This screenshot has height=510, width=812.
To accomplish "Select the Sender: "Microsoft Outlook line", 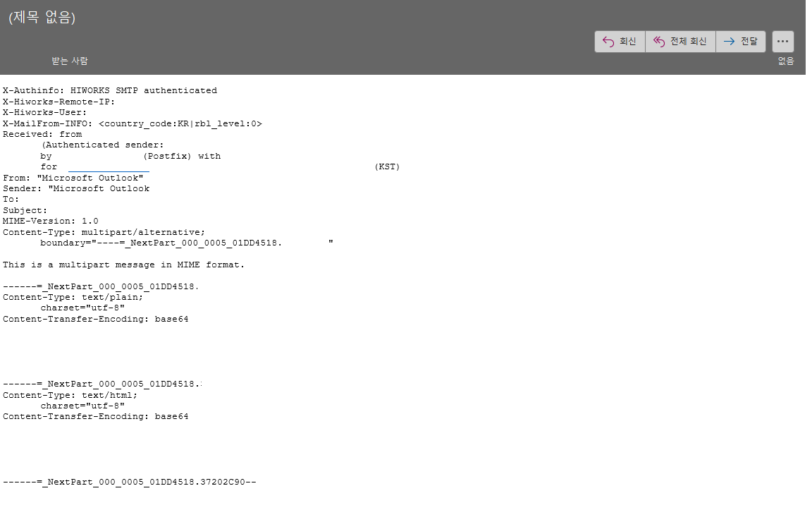I will [x=76, y=188].
